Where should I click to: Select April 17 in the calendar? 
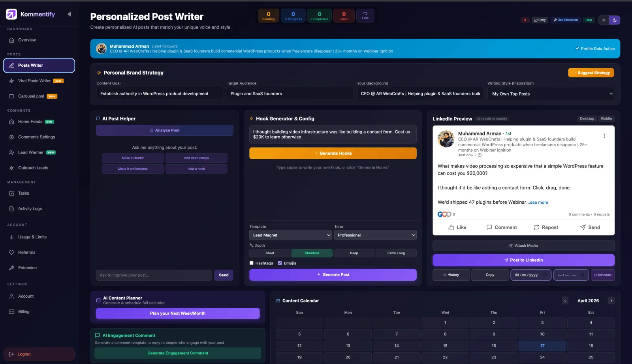click(x=542, y=346)
